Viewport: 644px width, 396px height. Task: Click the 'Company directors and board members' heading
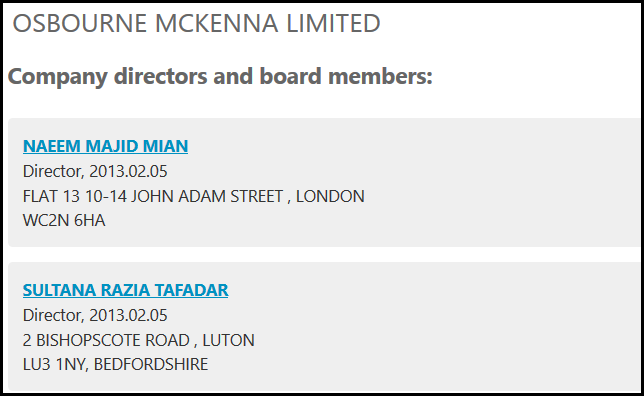220,76
